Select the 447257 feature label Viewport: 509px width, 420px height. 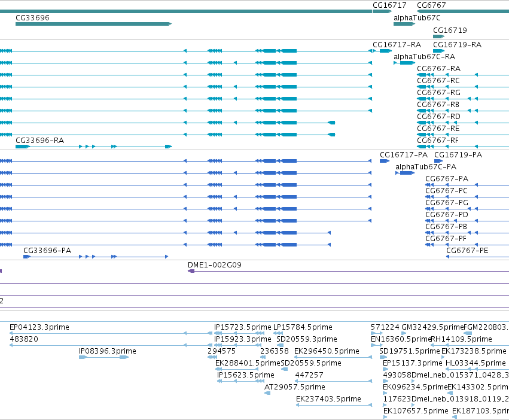[x=309, y=375]
